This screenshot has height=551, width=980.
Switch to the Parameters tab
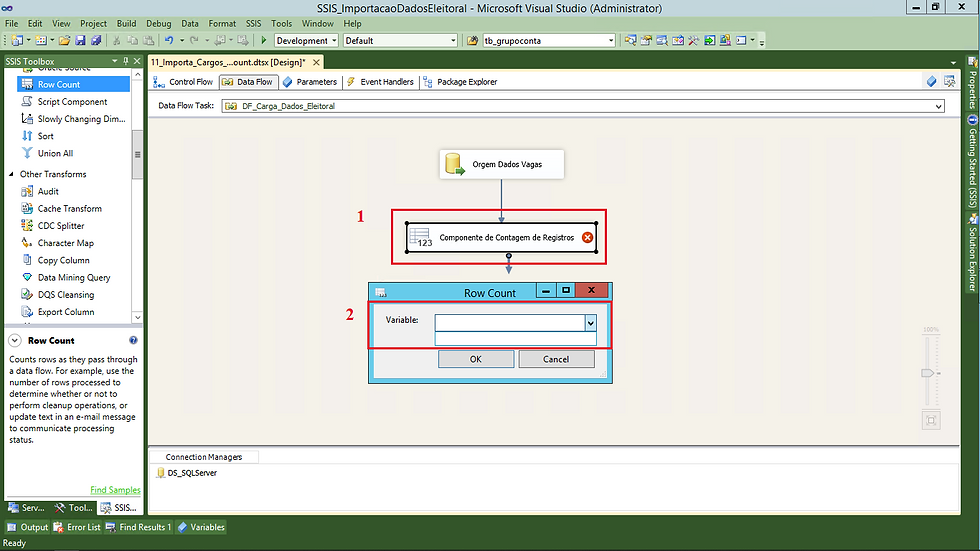point(310,82)
